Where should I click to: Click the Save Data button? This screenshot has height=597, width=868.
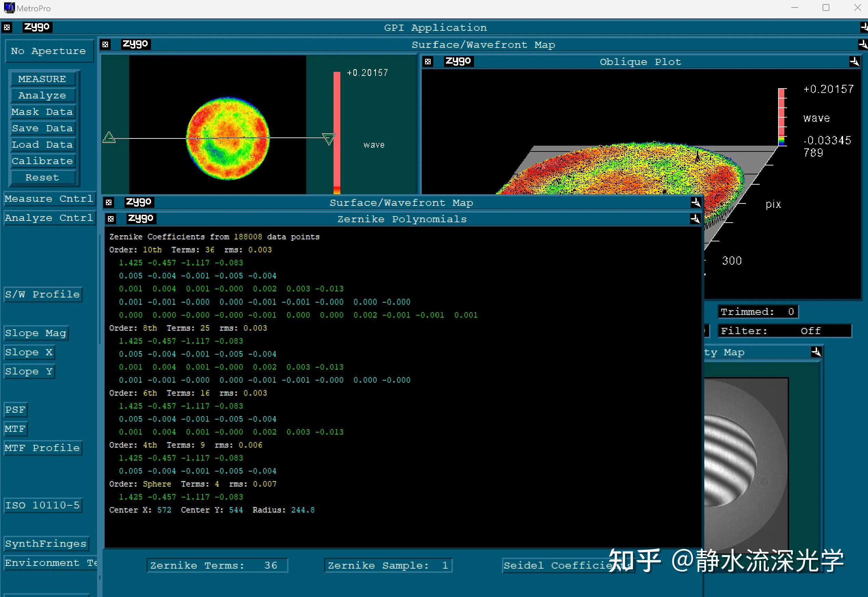coord(43,128)
